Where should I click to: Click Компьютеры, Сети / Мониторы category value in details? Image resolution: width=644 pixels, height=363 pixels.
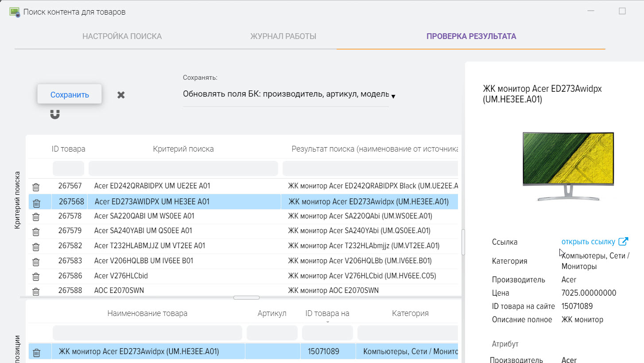pyautogui.click(x=595, y=261)
